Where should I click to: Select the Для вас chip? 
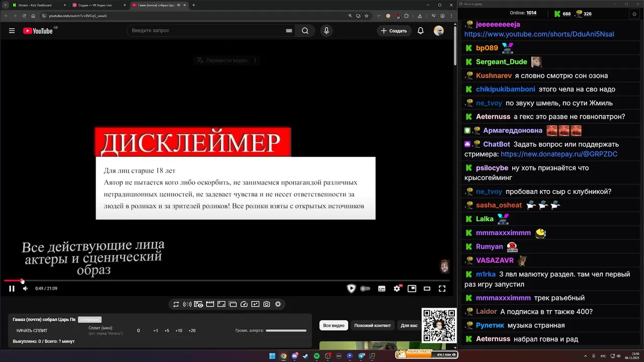[x=409, y=325]
